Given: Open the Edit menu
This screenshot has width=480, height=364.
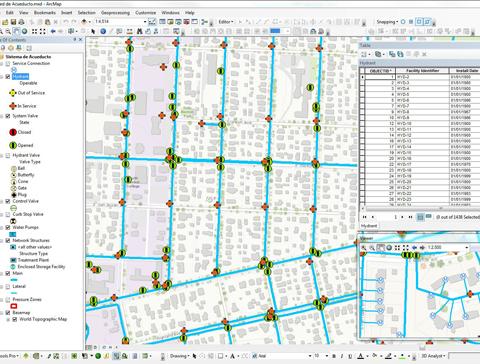Looking at the screenshot, I should click(x=10, y=13).
